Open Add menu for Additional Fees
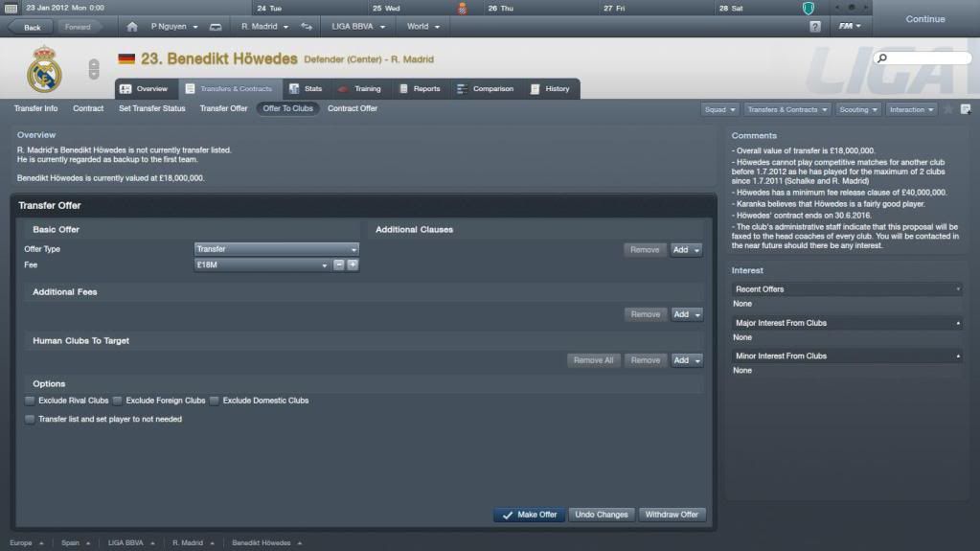 point(686,314)
